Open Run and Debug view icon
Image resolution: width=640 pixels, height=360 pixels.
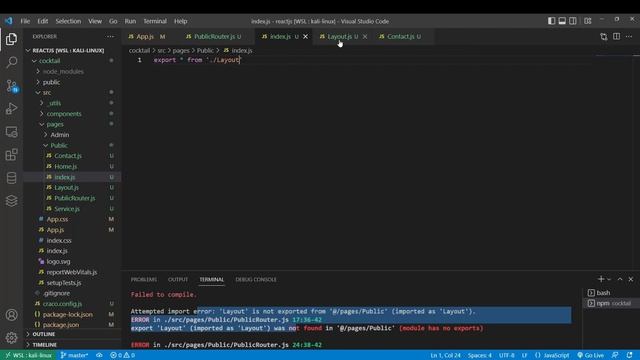click(x=11, y=109)
